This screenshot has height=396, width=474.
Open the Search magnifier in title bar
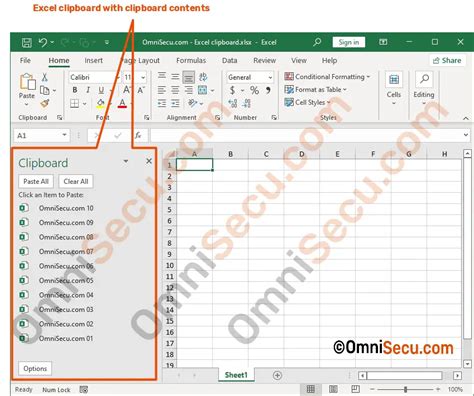[x=317, y=42]
